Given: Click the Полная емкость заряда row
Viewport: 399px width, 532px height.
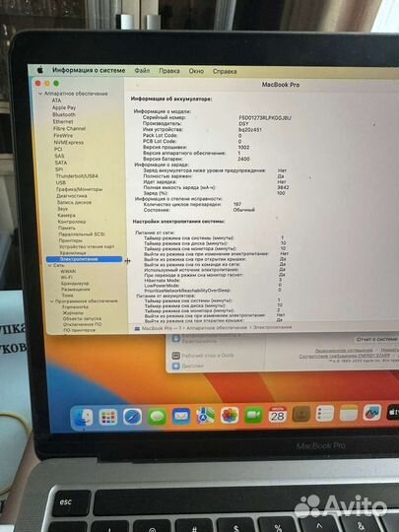Looking at the screenshot, I should pos(216,187).
